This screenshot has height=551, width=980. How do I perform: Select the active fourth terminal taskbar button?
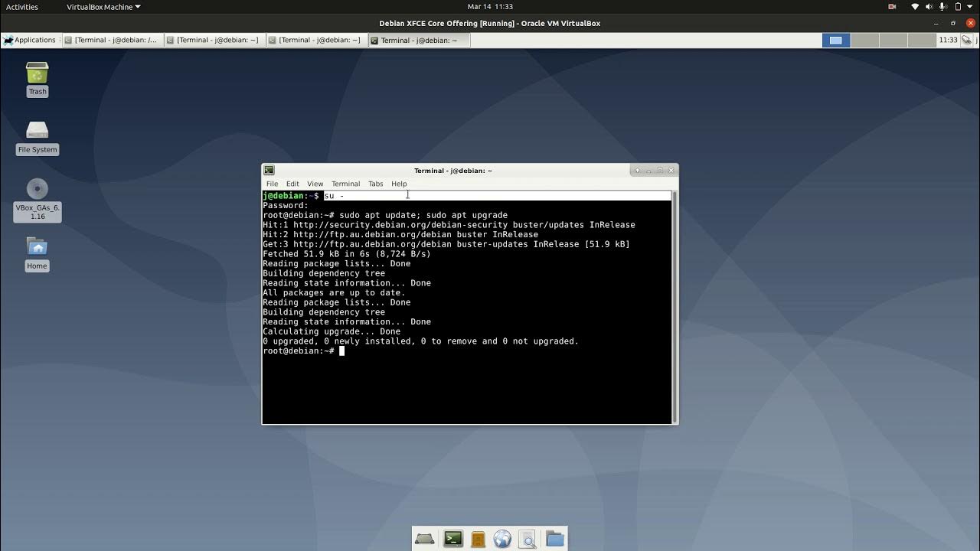[420, 40]
